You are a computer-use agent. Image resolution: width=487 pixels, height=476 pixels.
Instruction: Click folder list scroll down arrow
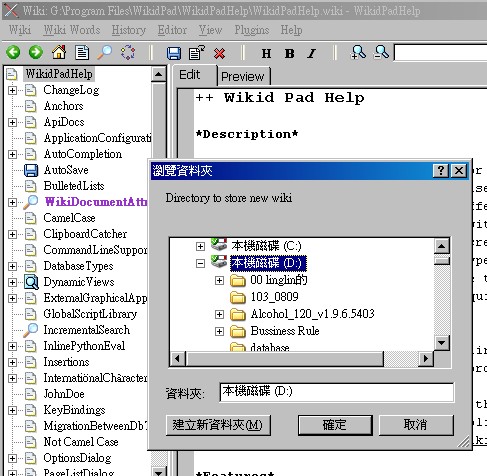click(x=442, y=343)
